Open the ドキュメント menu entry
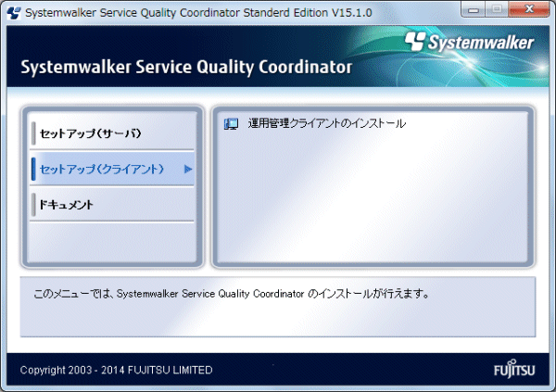 [x=112, y=204]
